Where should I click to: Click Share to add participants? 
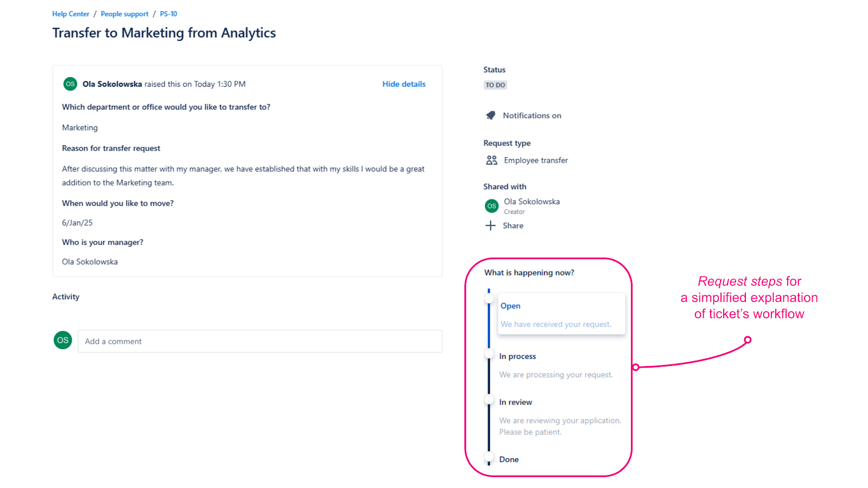(512, 225)
